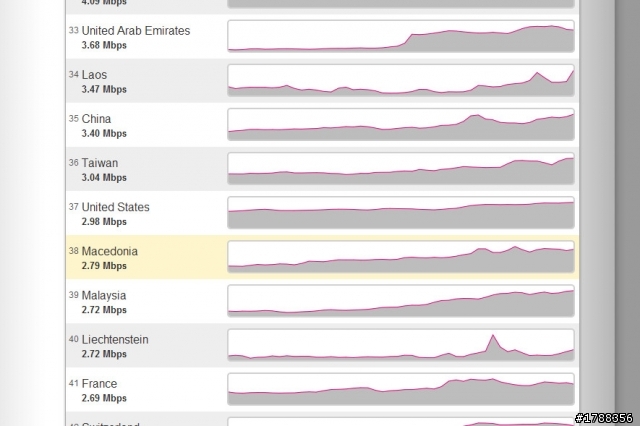Viewport: 640px width, 426px height.
Task: Click the 3.40 Mbps speed value
Action: [x=104, y=133]
